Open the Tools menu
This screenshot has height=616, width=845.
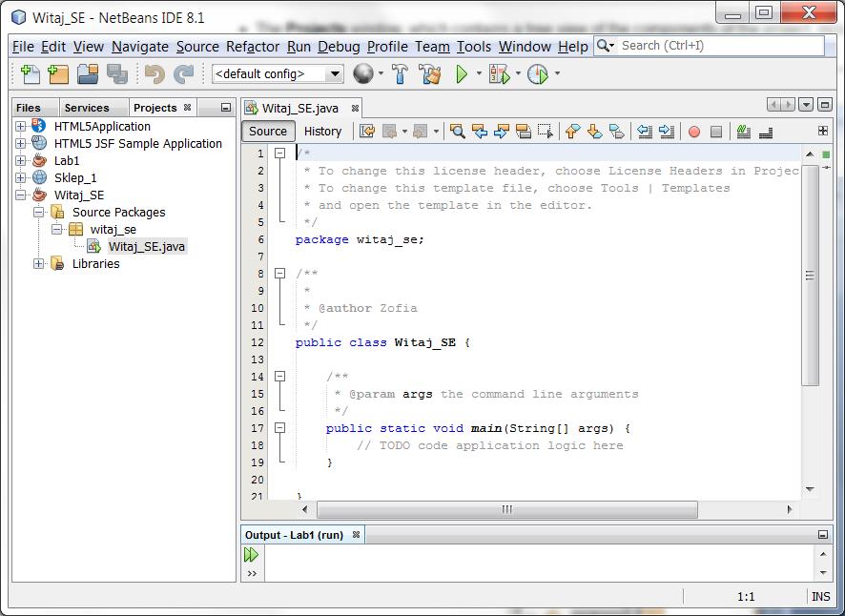pos(474,47)
